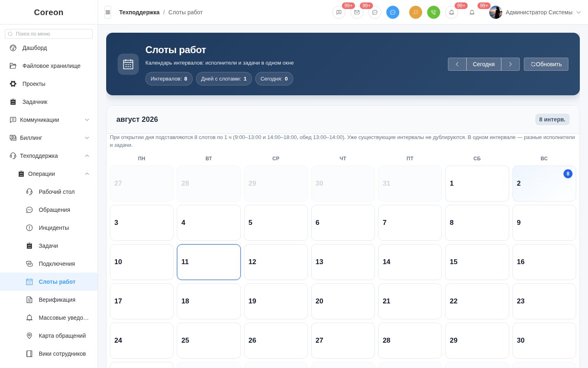
Task: Click the blue 8 slot count badge
Action: pos(568,174)
